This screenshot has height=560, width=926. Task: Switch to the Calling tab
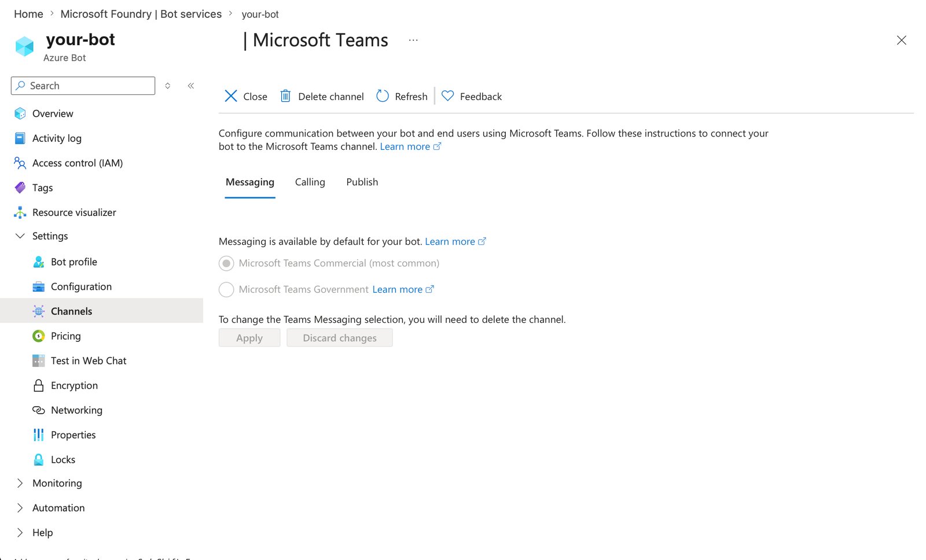(x=310, y=182)
